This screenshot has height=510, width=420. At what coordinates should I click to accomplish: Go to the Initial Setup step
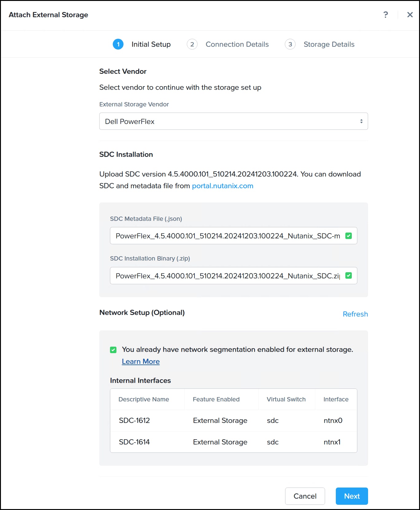[151, 44]
